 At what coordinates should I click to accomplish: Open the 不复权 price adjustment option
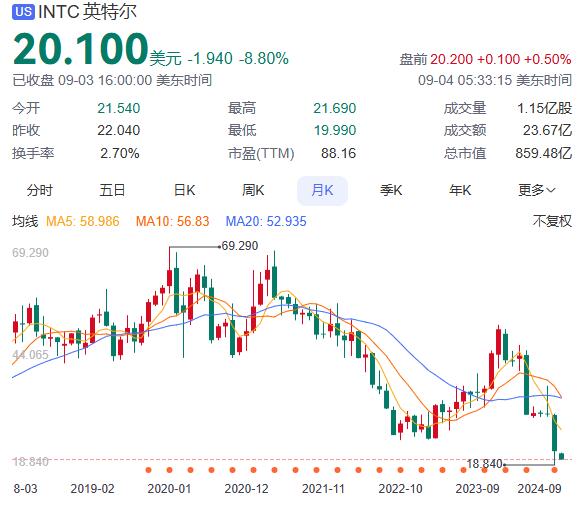click(x=552, y=221)
